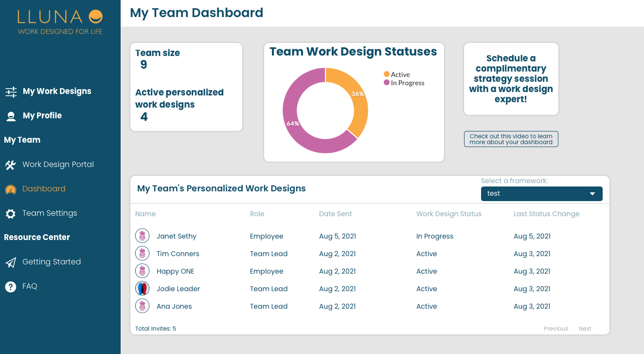Screen dimensions: 644x354
Task: Click Ana Jones' Team Lead role
Action: point(268,306)
